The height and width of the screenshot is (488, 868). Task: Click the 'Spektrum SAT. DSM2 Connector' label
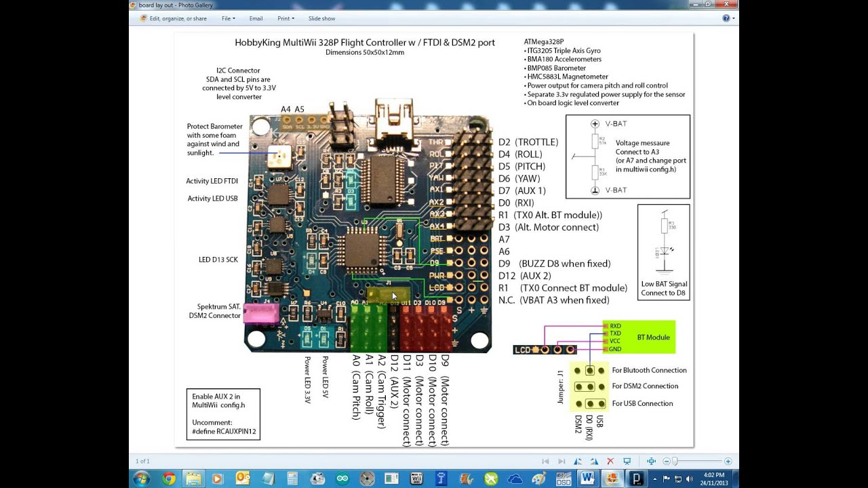click(215, 311)
